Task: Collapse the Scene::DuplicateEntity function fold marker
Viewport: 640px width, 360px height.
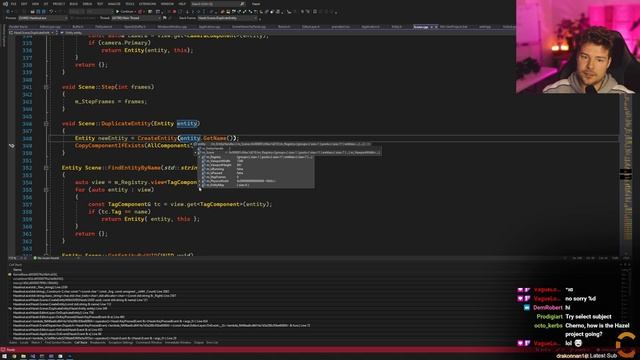Action: click(46, 124)
